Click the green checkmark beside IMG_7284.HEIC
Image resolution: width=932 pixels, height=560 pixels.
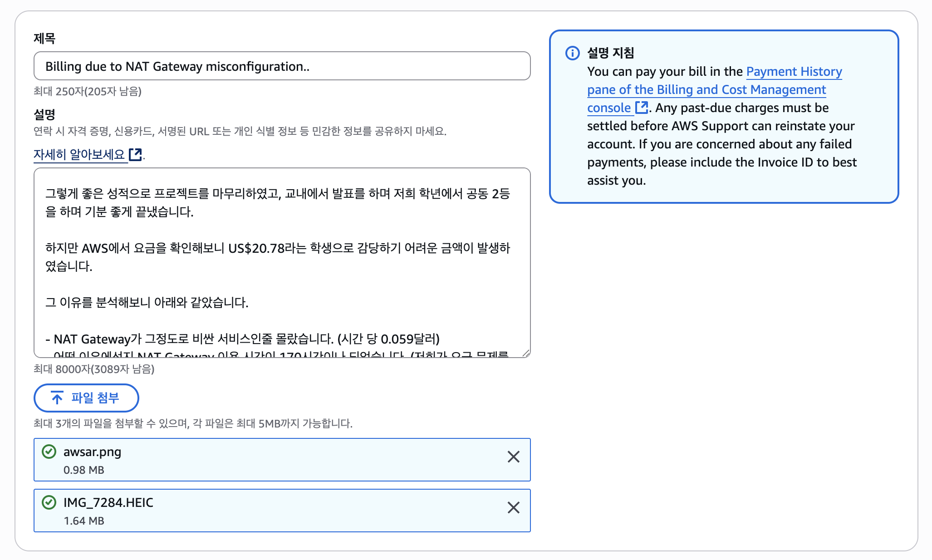(x=49, y=502)
